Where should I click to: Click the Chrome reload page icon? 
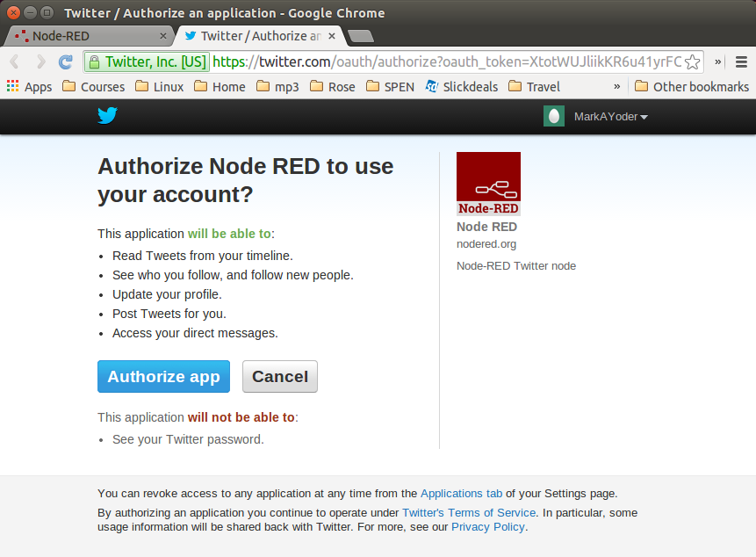64,62
